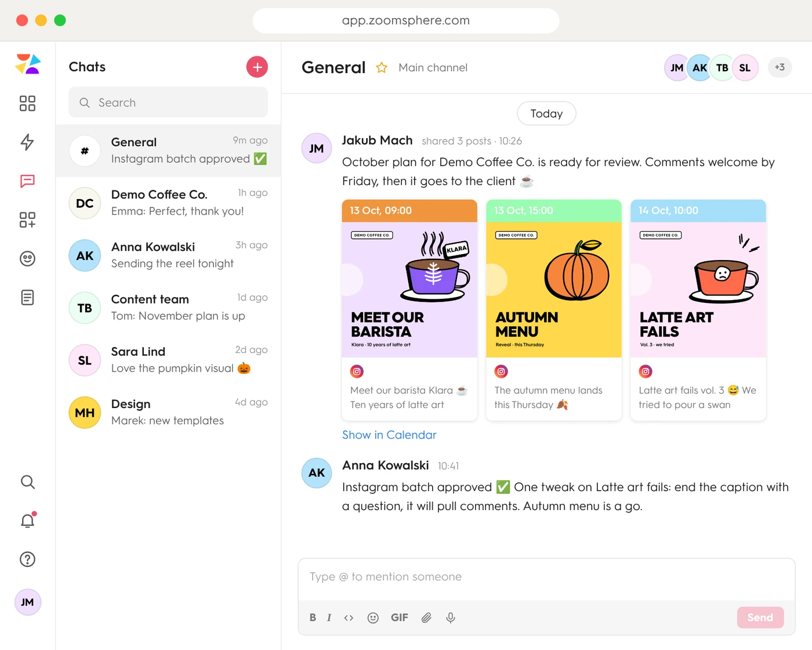The height and width of the screenshot is (650, 812).
Task: Select the AK member avatar in header
Action: [x=700, y=68]
